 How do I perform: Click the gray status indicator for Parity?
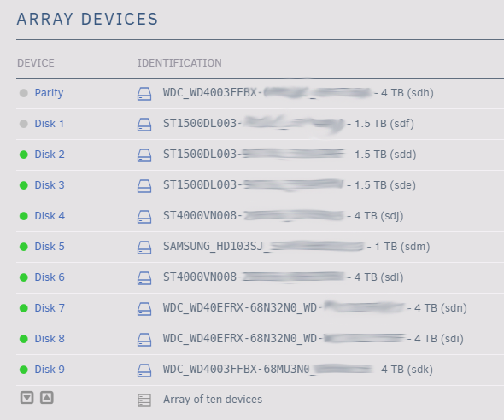coord(23,93)
